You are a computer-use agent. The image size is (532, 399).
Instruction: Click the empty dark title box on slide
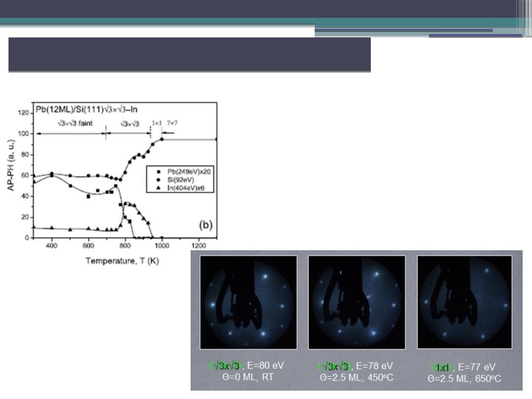click(189, 54)
